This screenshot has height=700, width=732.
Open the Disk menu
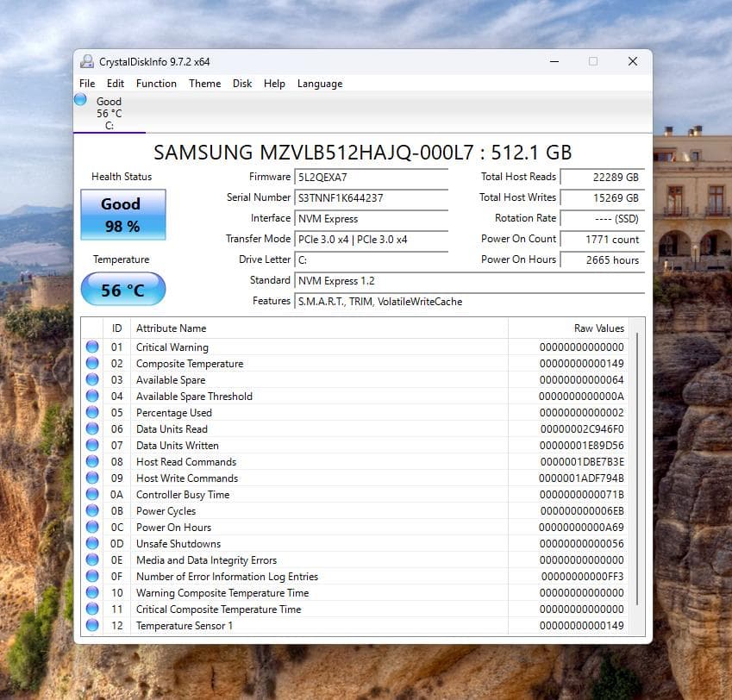pyautogui.click(x=241, y=84)
